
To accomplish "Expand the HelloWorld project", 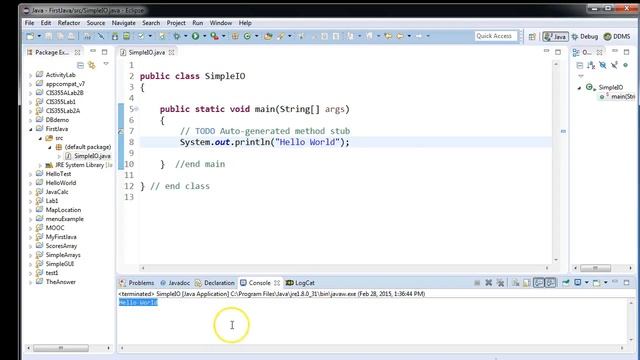I will click(31, 183).
